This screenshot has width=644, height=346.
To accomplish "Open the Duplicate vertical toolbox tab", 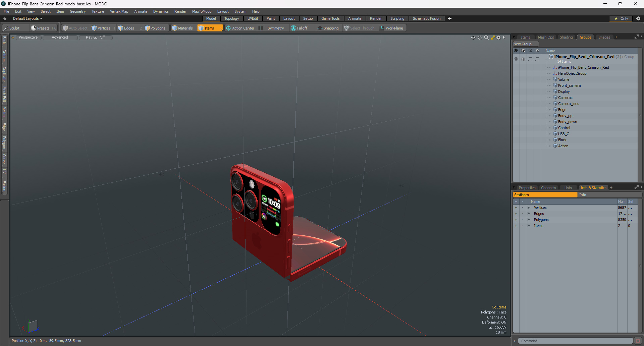I will point(4,74).
